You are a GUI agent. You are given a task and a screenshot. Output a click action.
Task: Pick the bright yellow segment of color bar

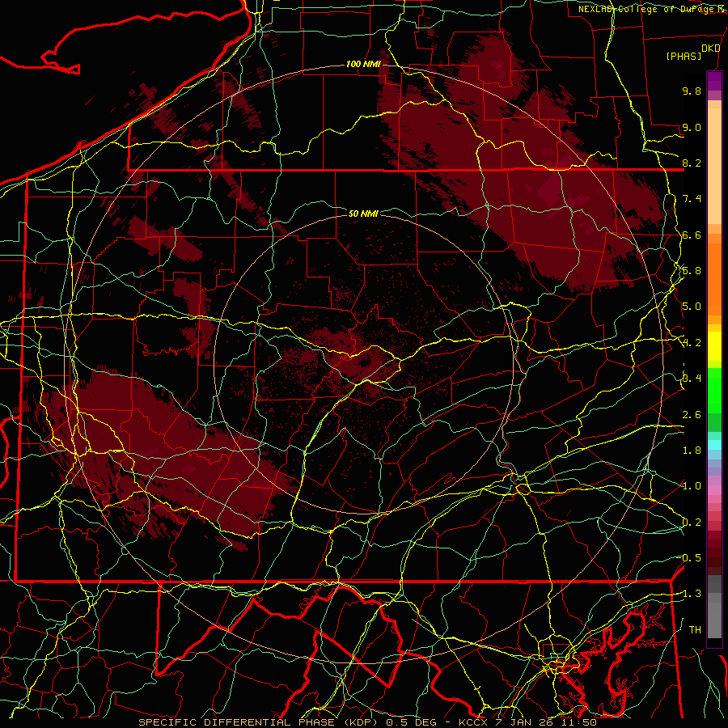pos(714,346)
